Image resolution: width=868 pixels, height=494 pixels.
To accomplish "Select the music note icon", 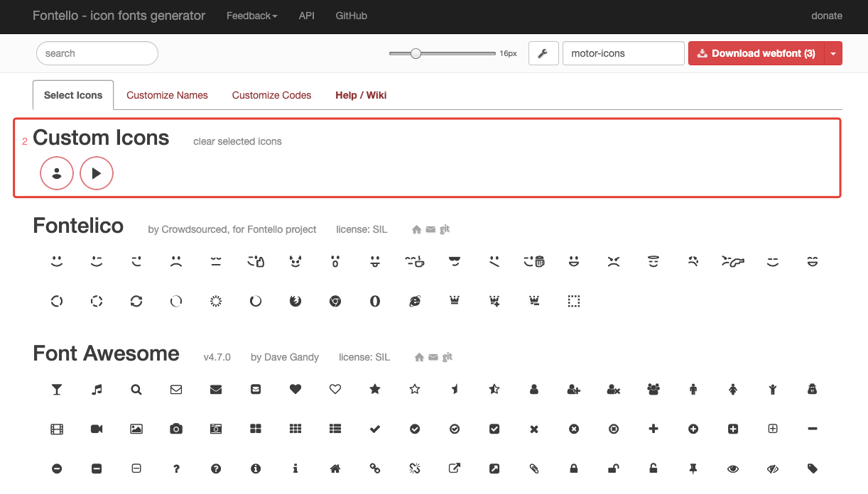I will [97, 389].
